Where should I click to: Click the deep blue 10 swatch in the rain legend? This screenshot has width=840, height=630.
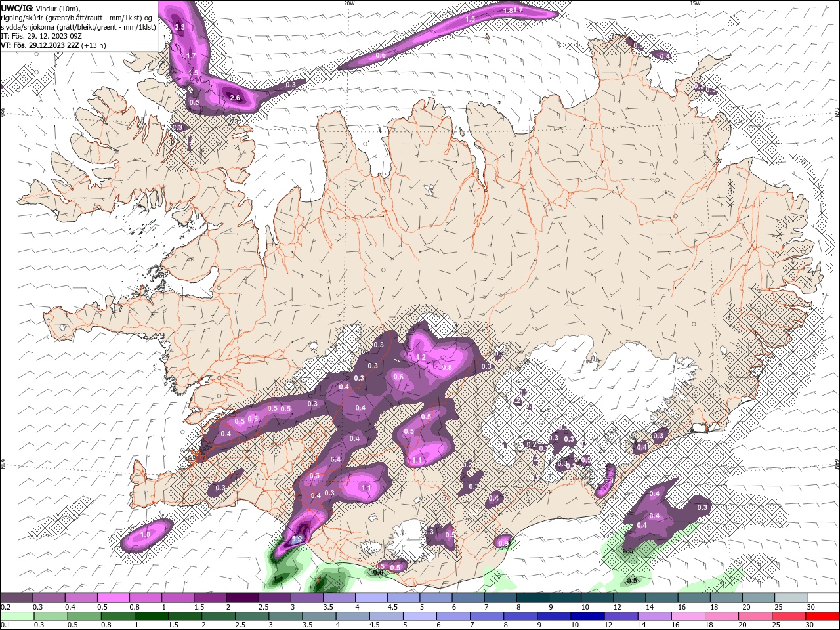587,616
